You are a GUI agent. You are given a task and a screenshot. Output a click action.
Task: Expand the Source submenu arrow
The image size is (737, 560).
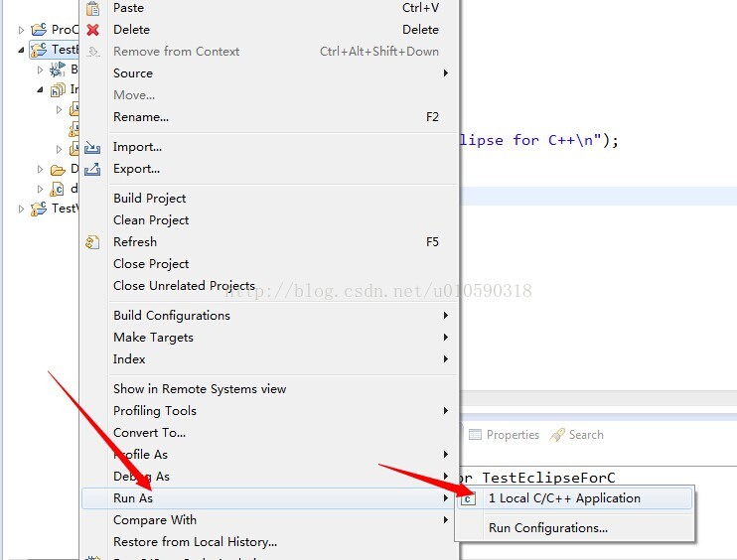pyautogui.click(x=446, y=73)
